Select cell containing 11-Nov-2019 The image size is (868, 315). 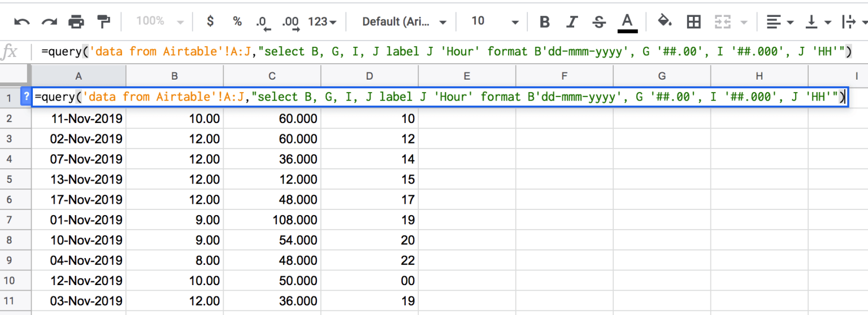click(79, 119)
